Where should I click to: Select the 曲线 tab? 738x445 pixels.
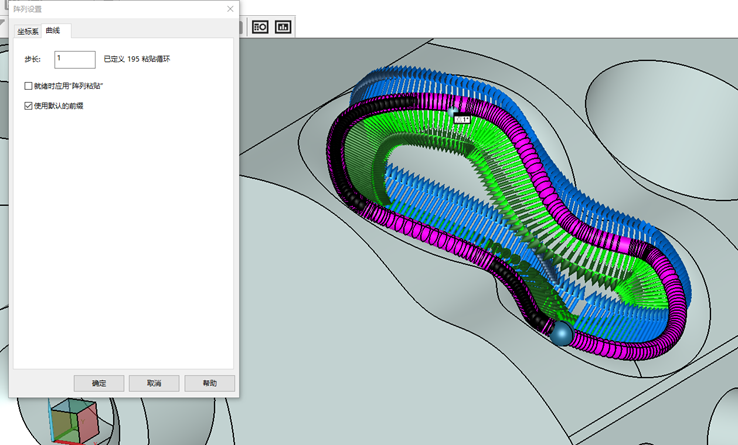pyautogui.click(x=53, y=31)
